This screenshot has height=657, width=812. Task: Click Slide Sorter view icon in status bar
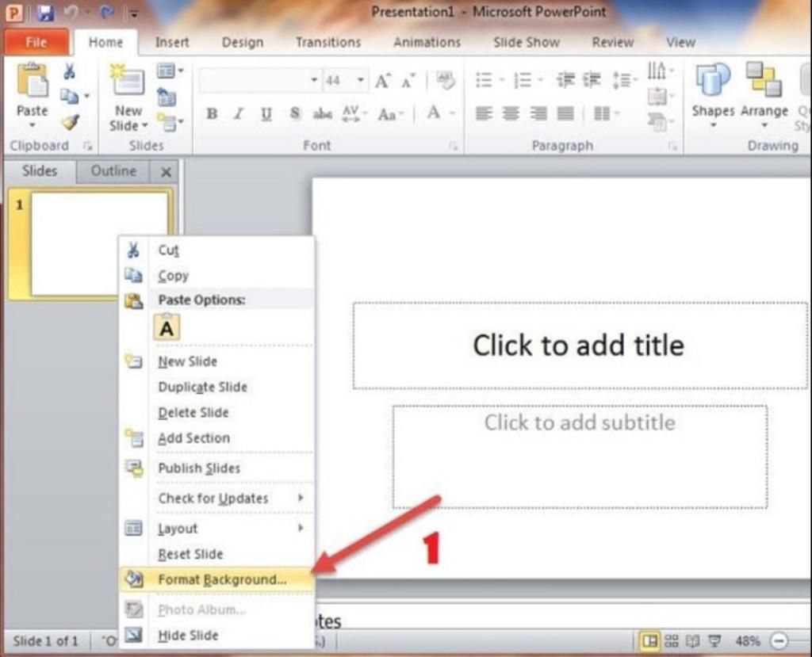click(672, 641)
